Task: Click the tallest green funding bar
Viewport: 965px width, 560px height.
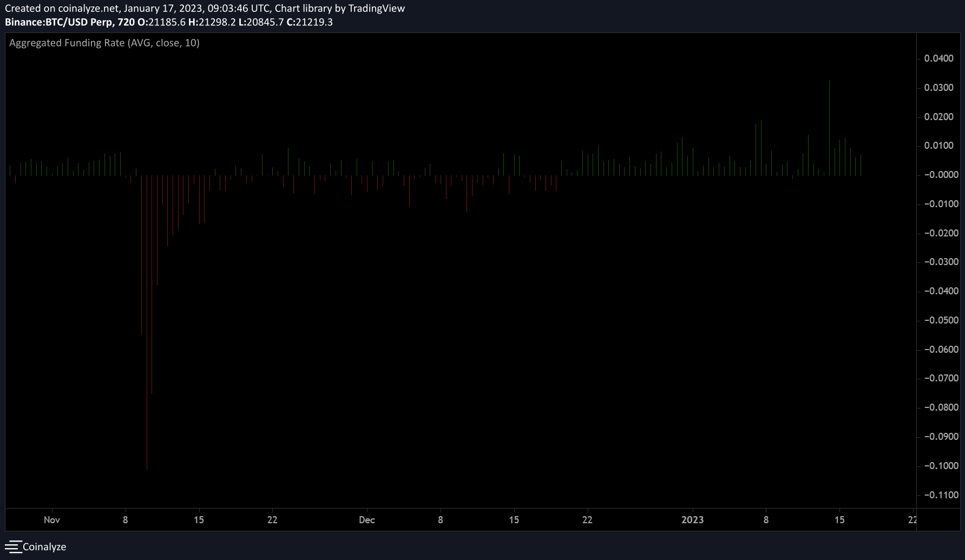Action: coord(829,128)
